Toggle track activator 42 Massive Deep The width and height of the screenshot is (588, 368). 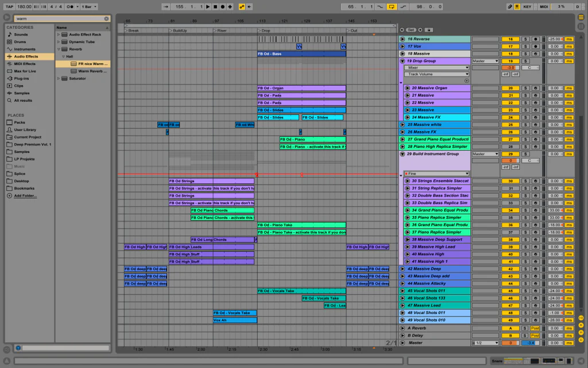(510, 269)
